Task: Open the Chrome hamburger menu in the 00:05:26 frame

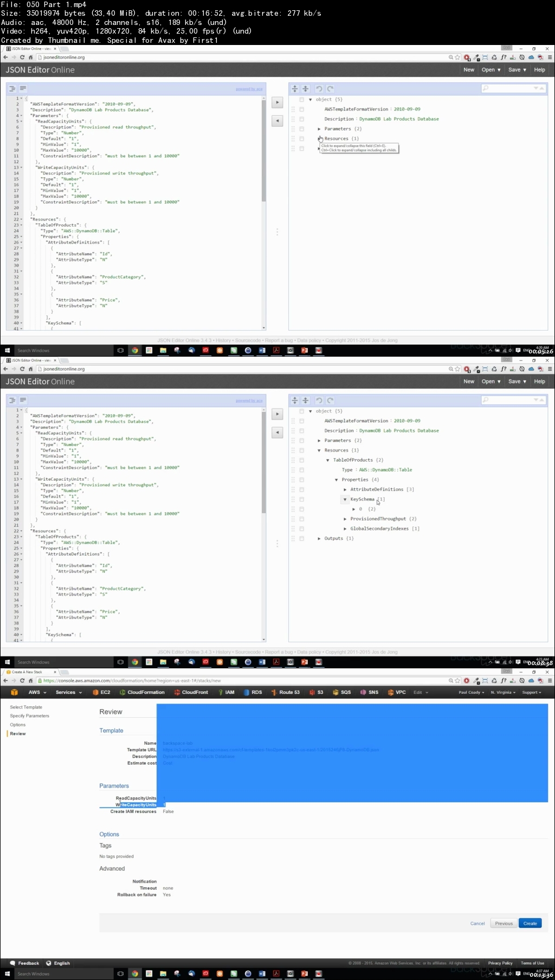Action: coord(550,57)
